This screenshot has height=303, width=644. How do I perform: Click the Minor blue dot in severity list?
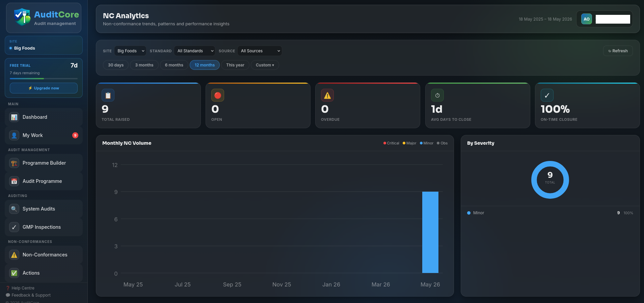(x=469, y=213)
